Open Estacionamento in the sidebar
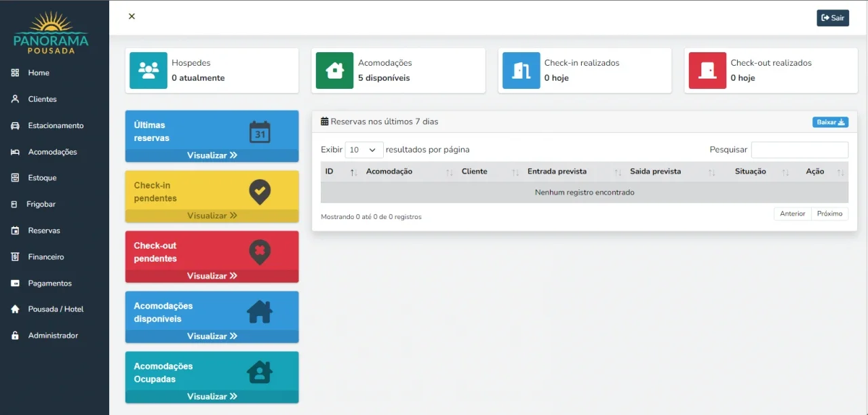The width and height of the screenshot is (868, 415). tap(54, 125)
